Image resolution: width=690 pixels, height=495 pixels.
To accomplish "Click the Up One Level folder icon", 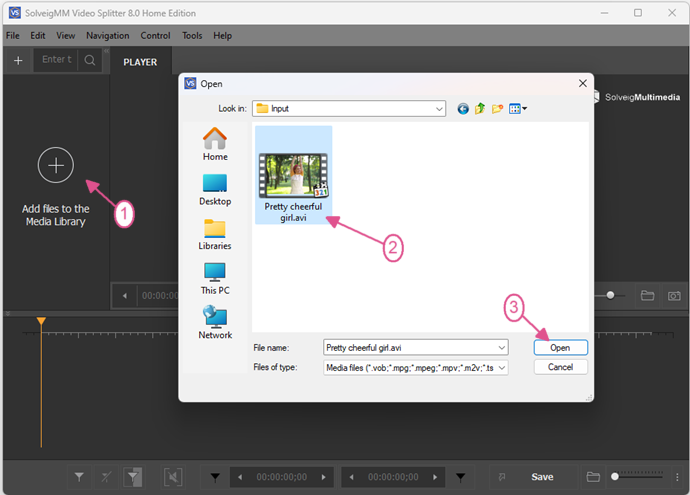I will coord(480,108).
